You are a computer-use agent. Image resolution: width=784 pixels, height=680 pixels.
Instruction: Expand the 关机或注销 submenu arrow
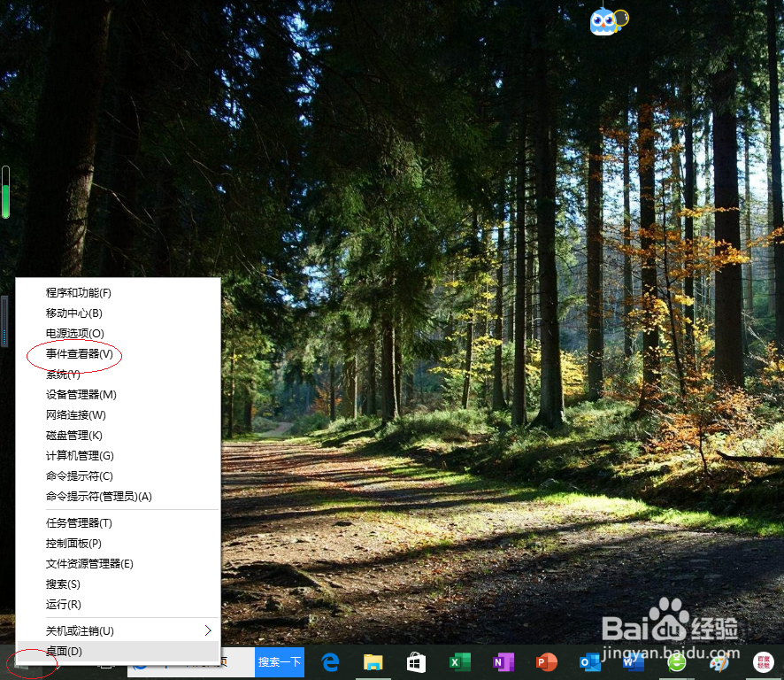(207, 630)
